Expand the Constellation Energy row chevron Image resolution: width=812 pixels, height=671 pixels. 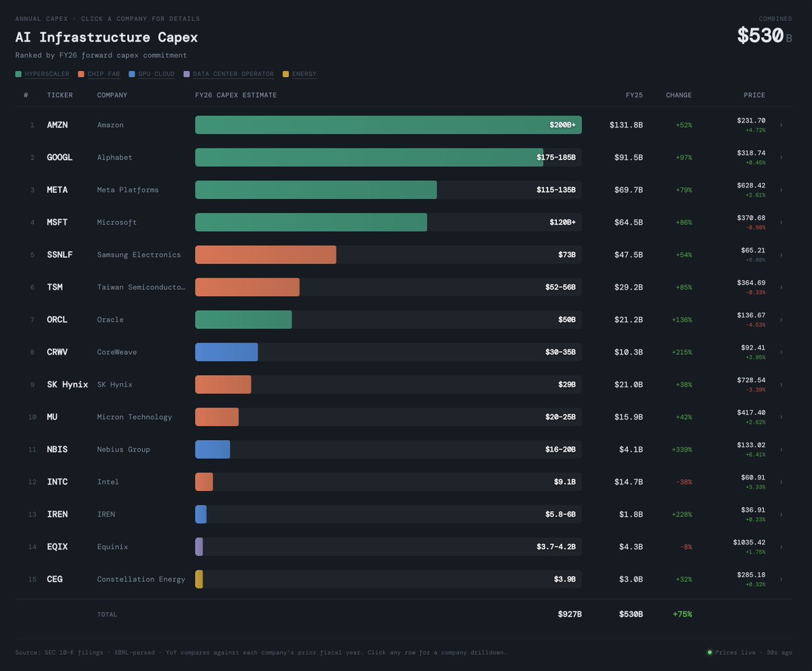pyautogui.click(x=781, y=580)
